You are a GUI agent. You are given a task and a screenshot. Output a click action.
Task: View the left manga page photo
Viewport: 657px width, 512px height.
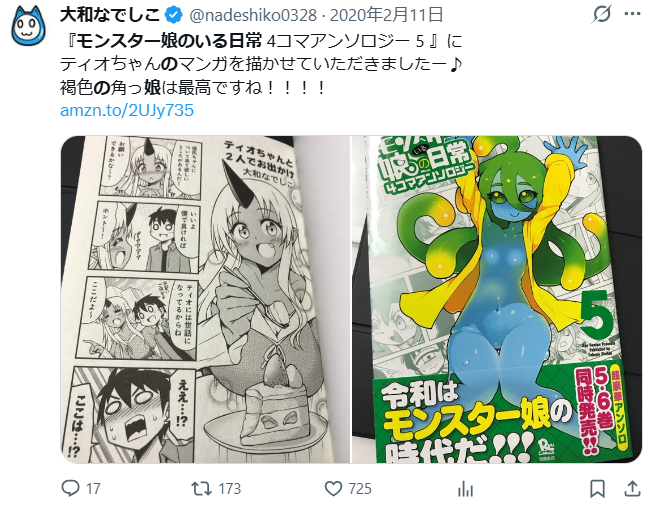[x=205, y=299]
